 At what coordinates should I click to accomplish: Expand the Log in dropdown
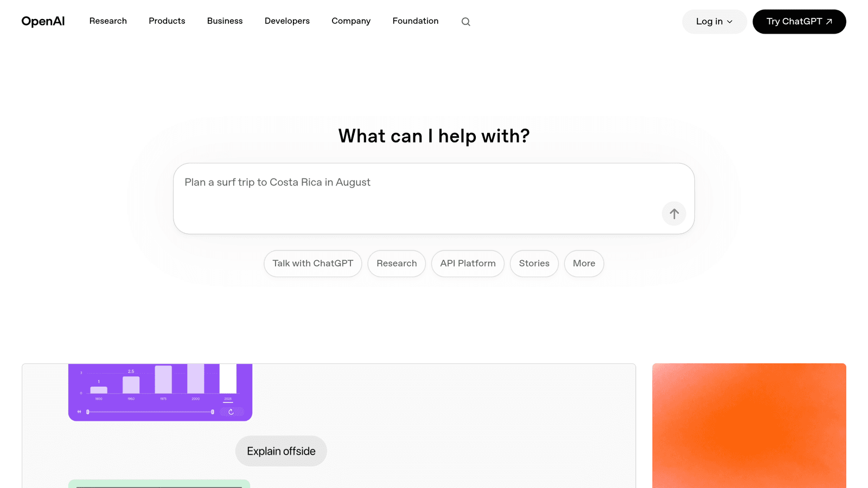(714, 22)
